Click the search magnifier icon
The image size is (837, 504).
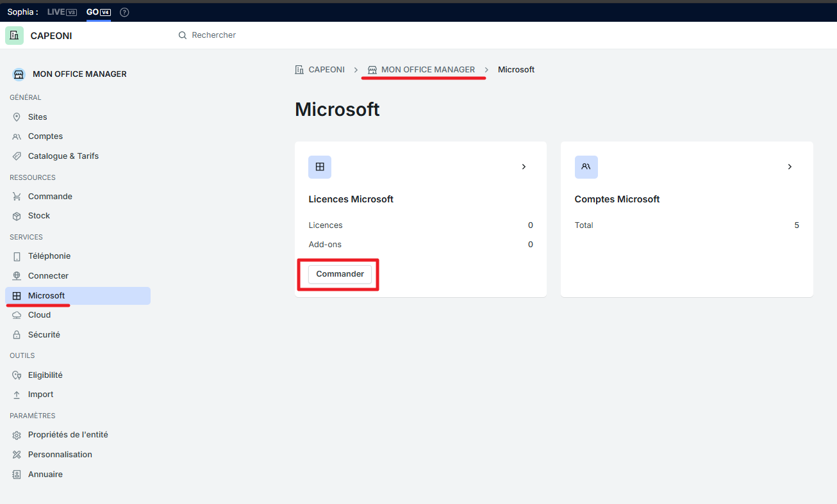pyautogui.click(x=183, y=35)
